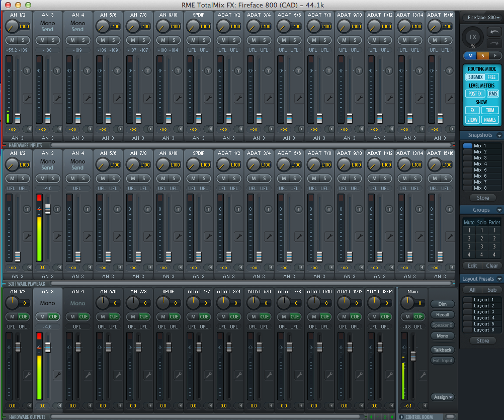Screen dimensions: 504x420
Task: Click the Talkback button
Action: click(442, 350)
